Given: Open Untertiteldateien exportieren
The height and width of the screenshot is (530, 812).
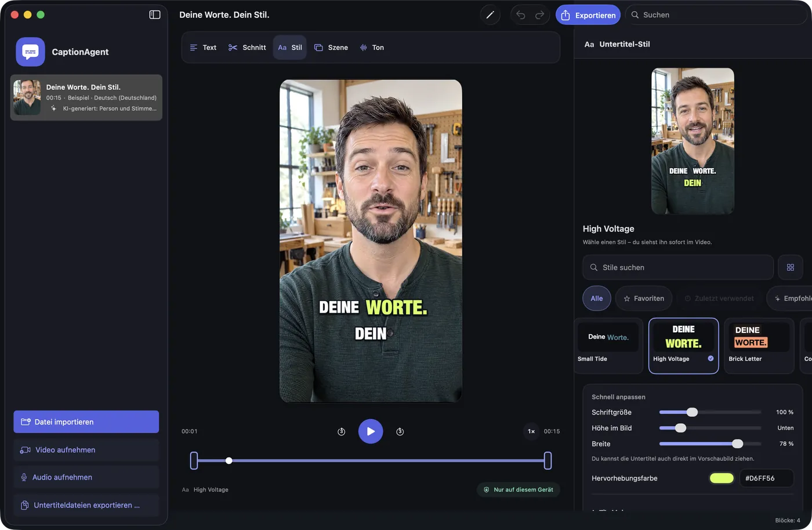Looking at the screenshot, I should point(86,505).
